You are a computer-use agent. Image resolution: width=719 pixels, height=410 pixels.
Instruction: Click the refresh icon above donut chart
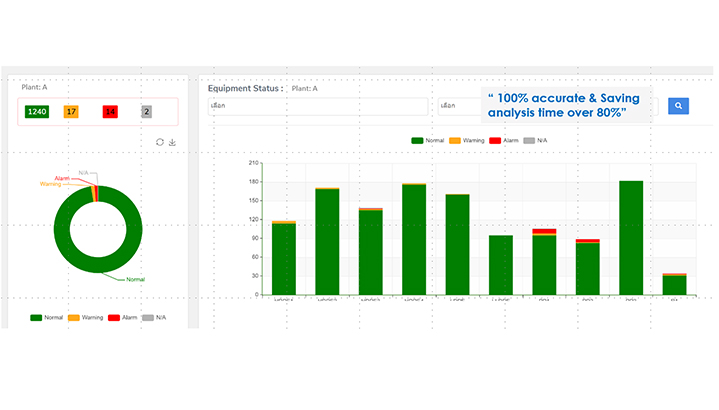[159, 142]
